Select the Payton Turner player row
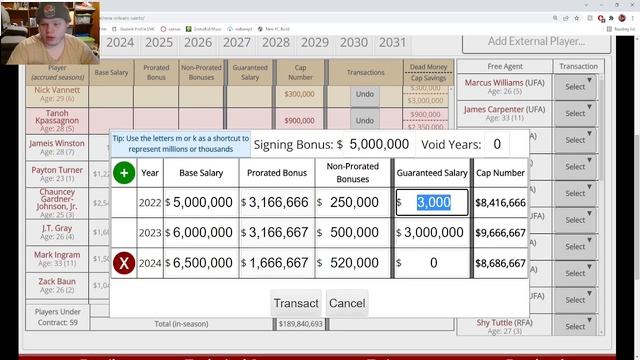This screenshot has width=640, height=360. click(x=57, y=174)
